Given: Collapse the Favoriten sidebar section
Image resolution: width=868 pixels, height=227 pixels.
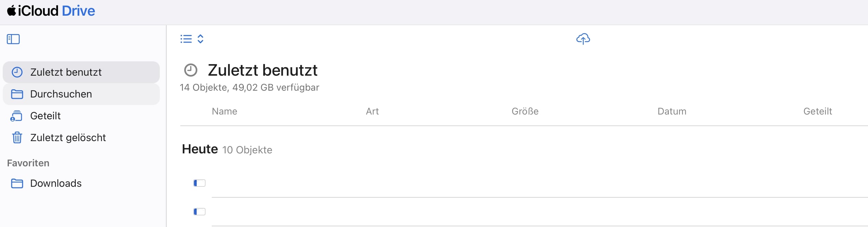Looking at the screenshot, I should 28,163.
